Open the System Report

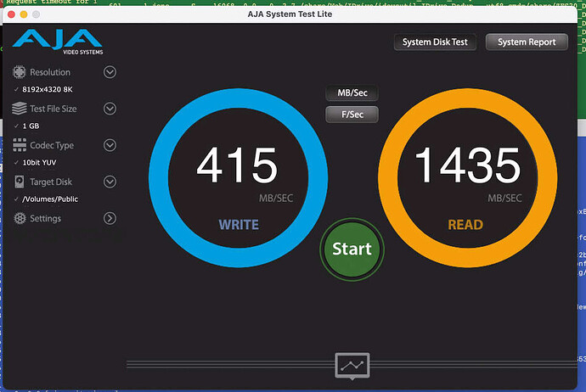pos(527,42)
